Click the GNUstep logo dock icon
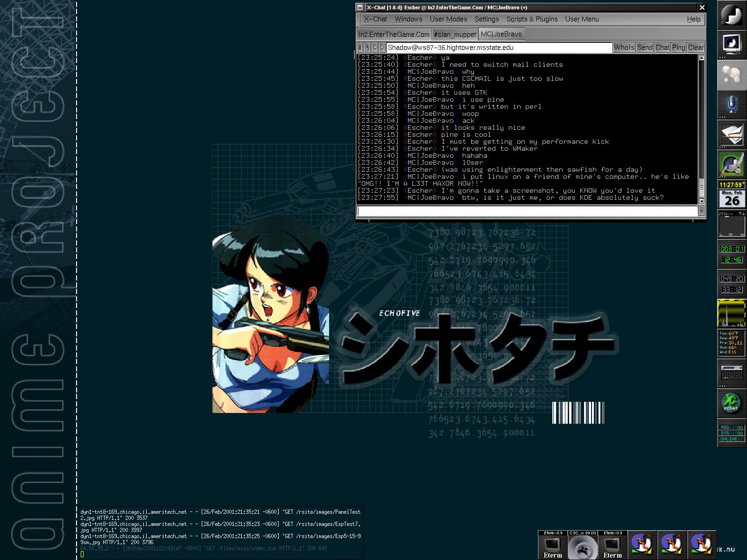 [x=732, y=15]
